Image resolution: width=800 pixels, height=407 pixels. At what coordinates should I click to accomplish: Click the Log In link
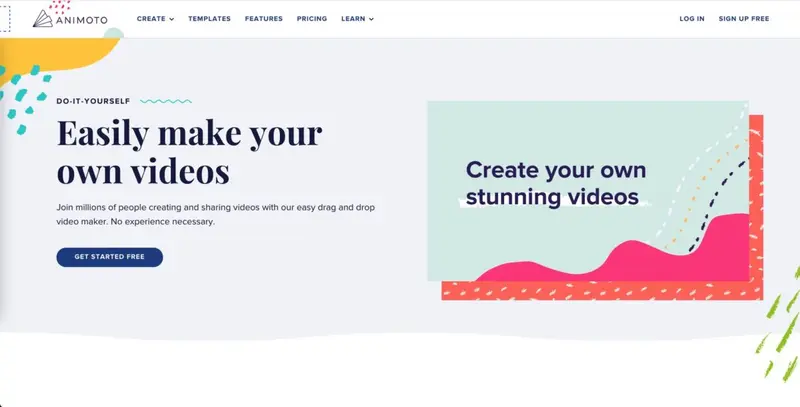point(692,19)
